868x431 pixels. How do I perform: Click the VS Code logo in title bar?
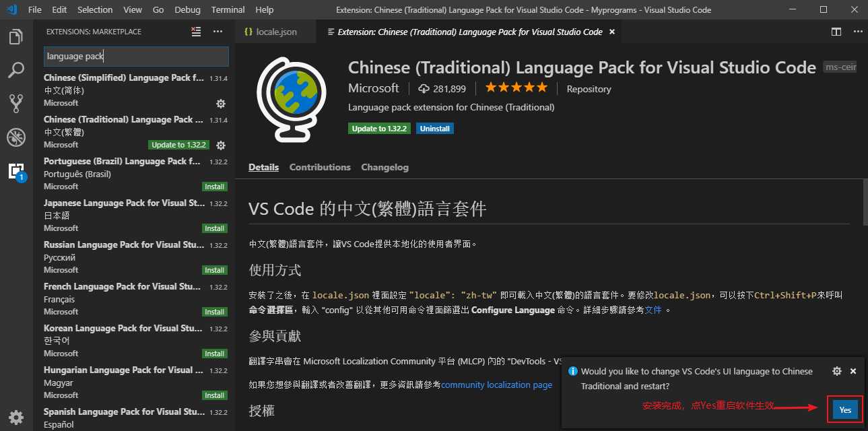11,9
